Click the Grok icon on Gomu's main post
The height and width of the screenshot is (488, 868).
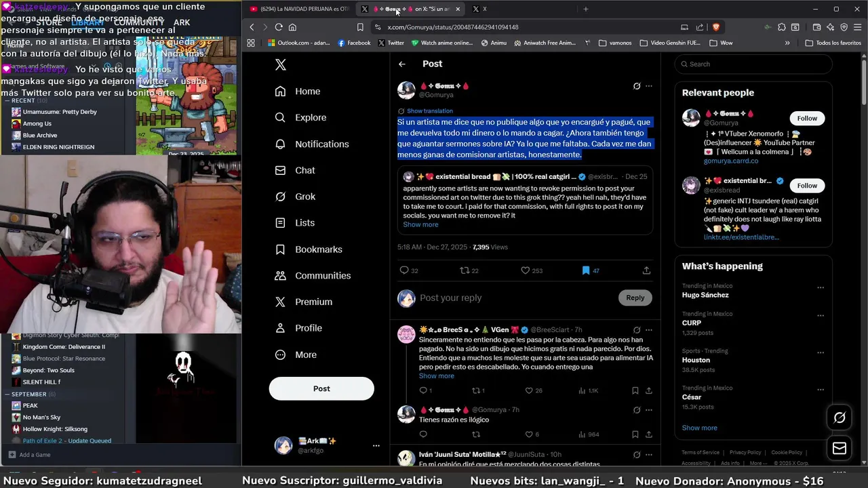[x=637, y=86]
